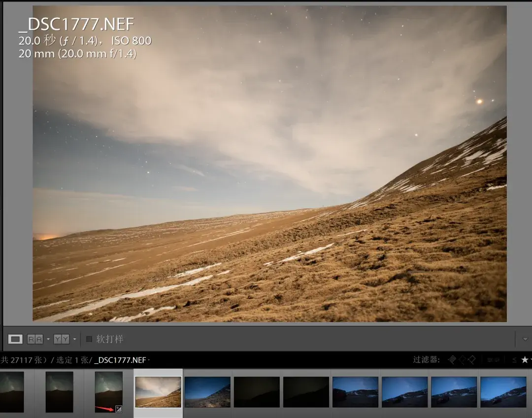532x418 pixels.
Task: Select the blue mountain thumbnail after selected photo
Action: pos(207,392)
